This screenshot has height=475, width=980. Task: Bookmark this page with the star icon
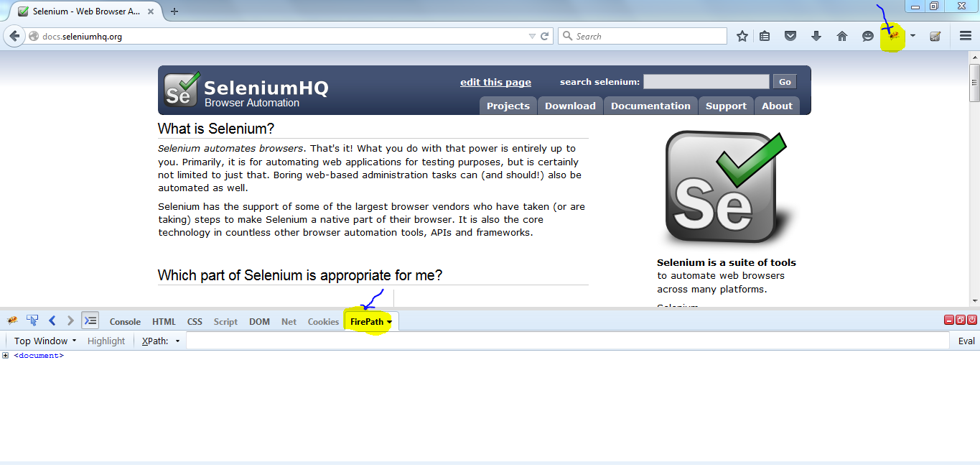point(742,36)
